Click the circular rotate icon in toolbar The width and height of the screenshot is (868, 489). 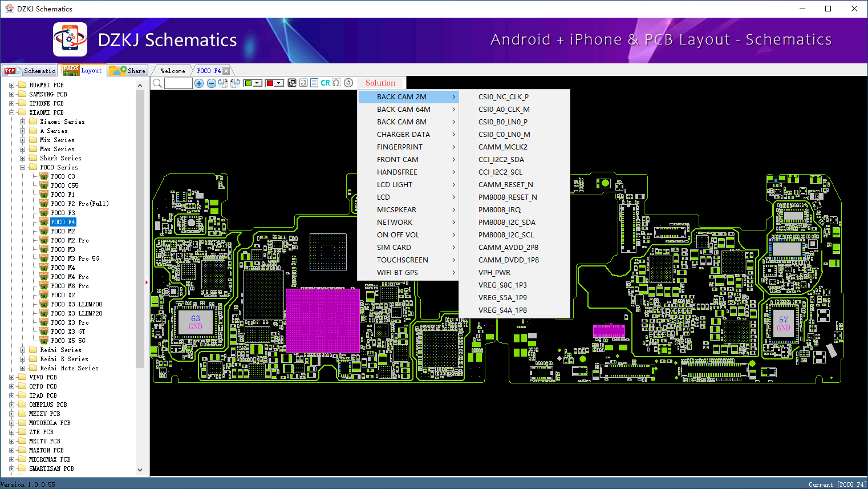pyautogui.click(x=348, y=83)
